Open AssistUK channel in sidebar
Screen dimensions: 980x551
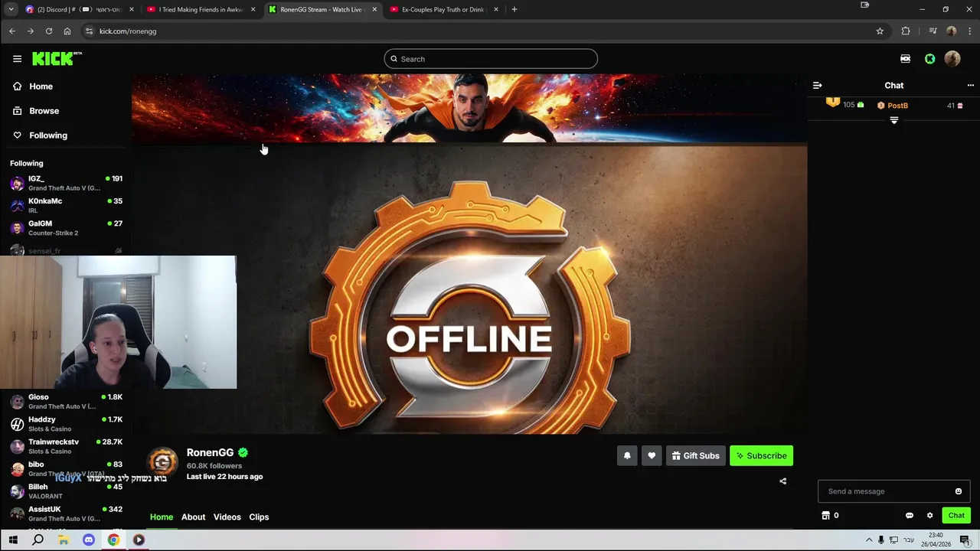[66, 514]
